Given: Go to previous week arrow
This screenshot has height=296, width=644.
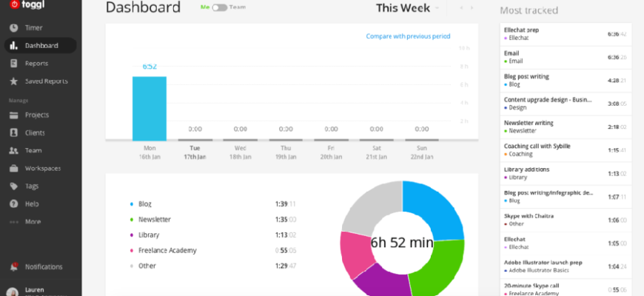Looking at the screenshot, I should pos(462,8).
